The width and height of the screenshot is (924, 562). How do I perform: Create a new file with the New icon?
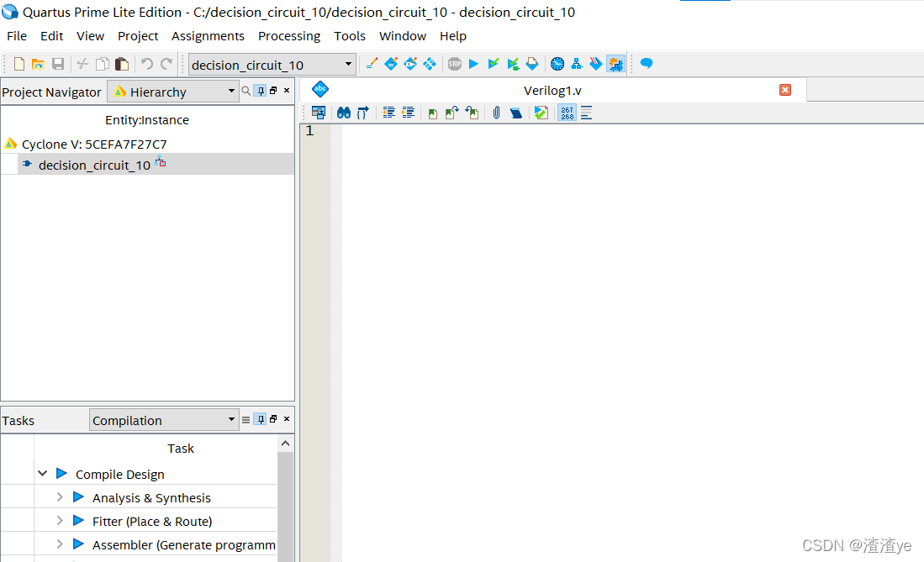coord(18,64)
